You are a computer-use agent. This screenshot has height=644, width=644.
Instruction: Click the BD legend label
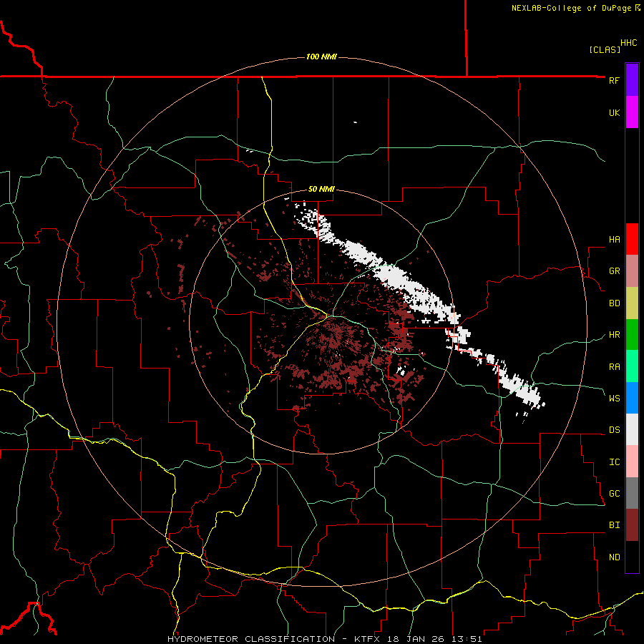(614, 303)
